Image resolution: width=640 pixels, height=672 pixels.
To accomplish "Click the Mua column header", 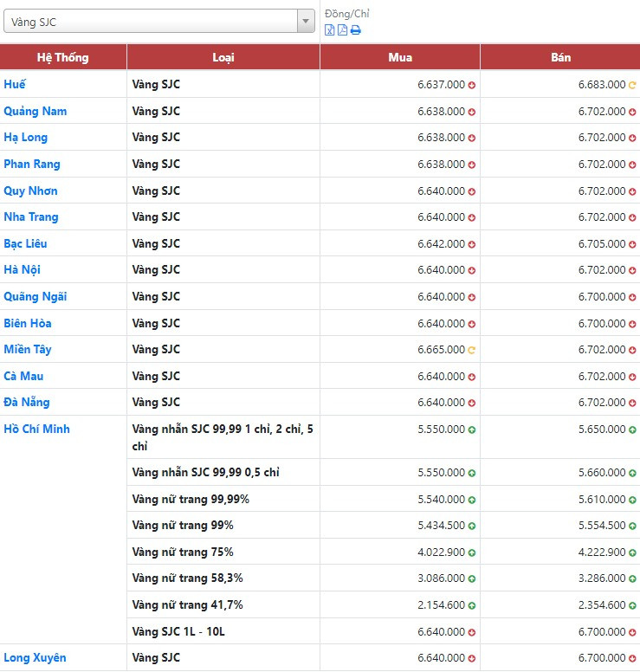I will pos(400,57).
